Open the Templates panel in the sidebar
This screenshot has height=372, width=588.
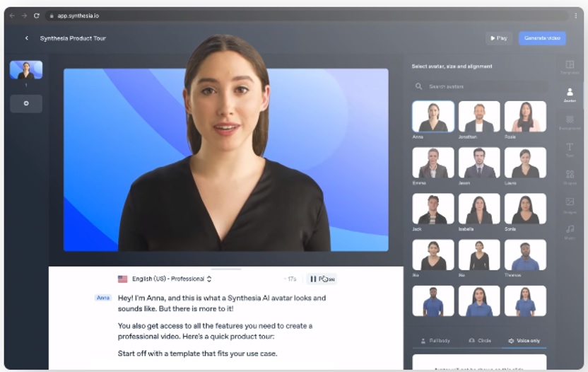pyautogui.click(x=570, y=67)
